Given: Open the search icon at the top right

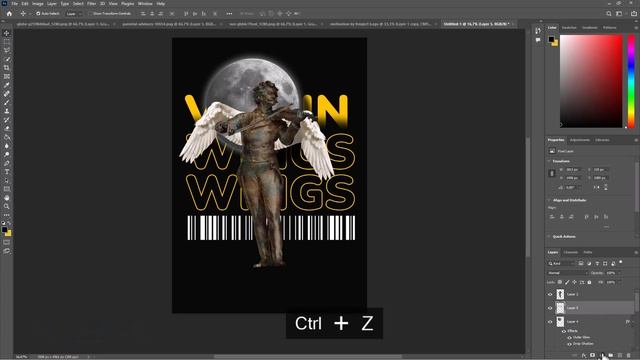Looking at the screenshot, I should 609,13.
